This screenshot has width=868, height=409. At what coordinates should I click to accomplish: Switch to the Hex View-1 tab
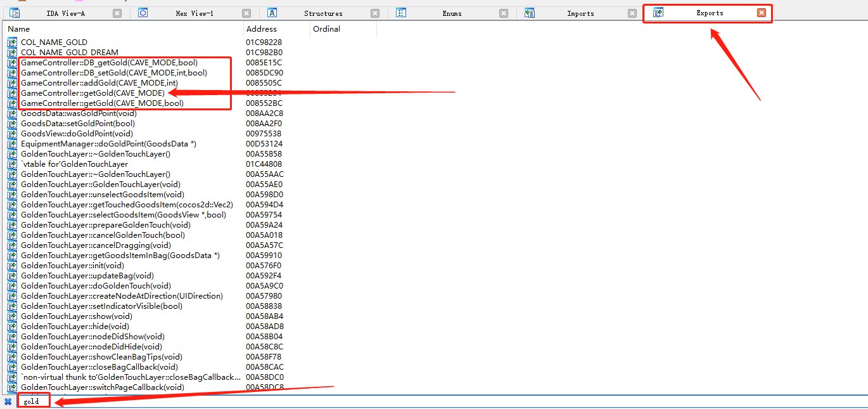(194, 13)
